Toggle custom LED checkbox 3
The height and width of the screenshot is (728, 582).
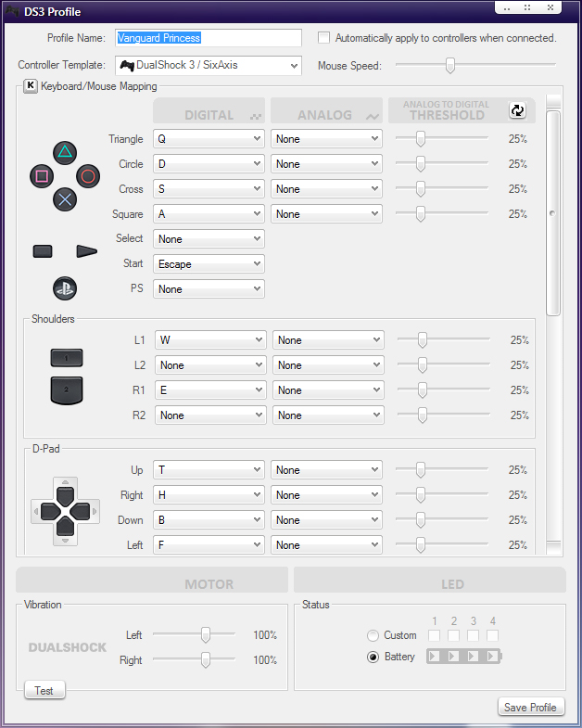473,635
